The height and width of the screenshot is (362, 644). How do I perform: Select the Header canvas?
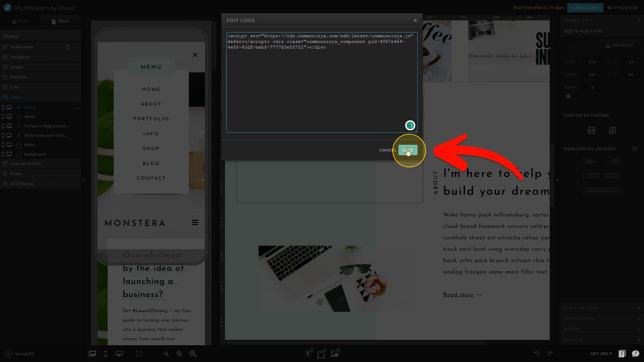tap(40, 67)
